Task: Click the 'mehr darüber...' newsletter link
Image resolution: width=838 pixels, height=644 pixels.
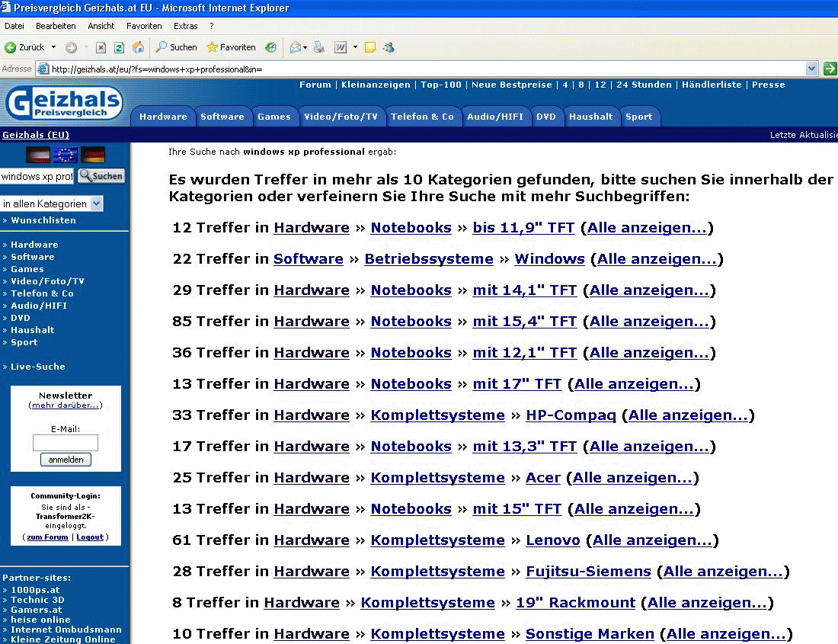Action: pos(66,405)
